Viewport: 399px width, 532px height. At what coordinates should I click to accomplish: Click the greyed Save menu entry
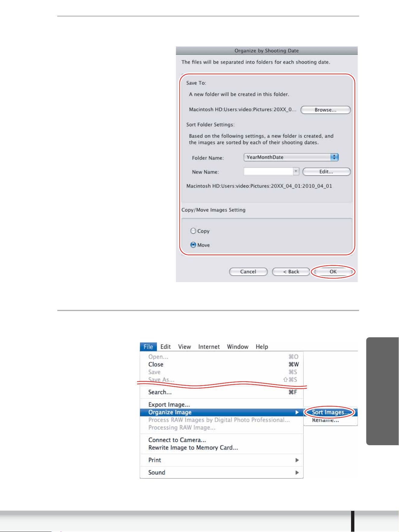tap(222, 372)
